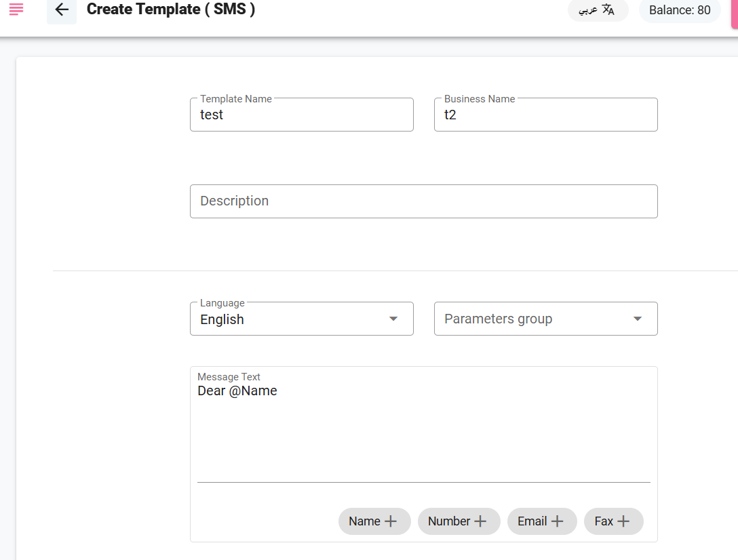Insert the Number parameter chip
Image resolution: width=738 pixels, height=560 pixels.
(459, 521)
